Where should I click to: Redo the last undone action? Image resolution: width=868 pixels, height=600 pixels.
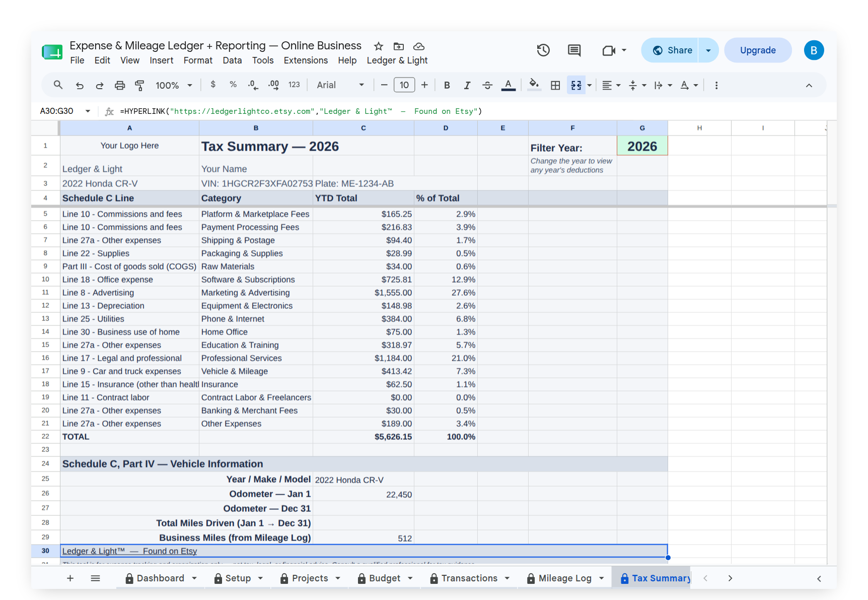click(100, 85)
